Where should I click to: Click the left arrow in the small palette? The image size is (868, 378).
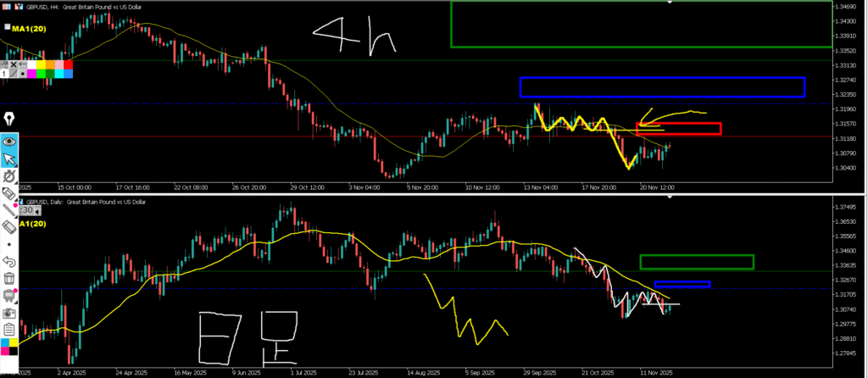23,64
